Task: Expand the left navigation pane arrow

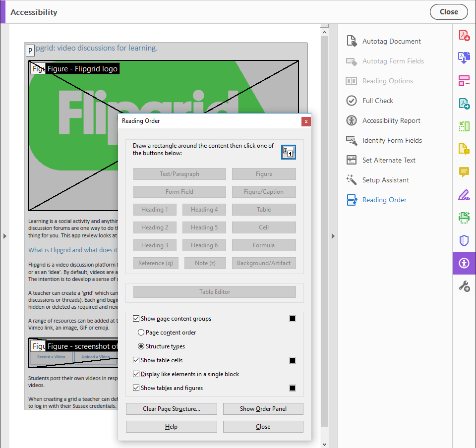Action: 4,236
